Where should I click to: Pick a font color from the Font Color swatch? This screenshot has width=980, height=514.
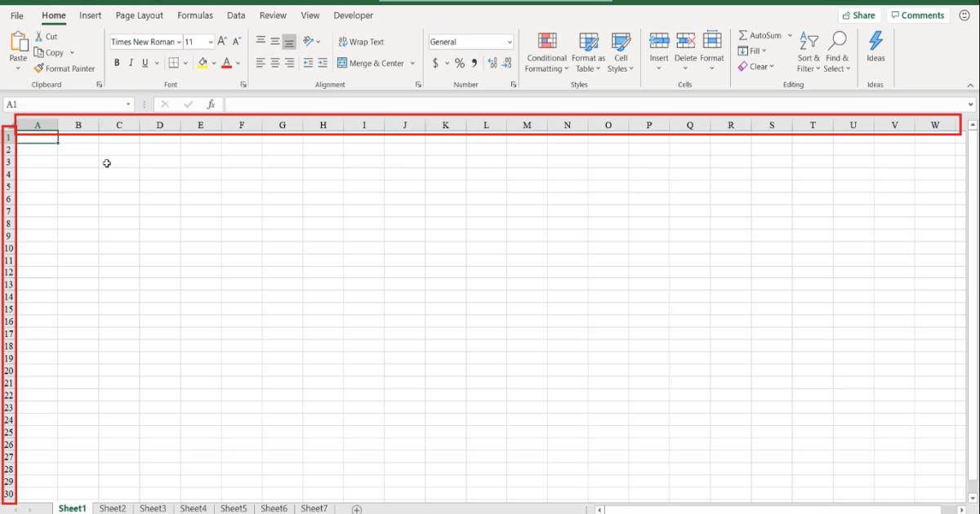pyautogui.click(x=226, y=63)
